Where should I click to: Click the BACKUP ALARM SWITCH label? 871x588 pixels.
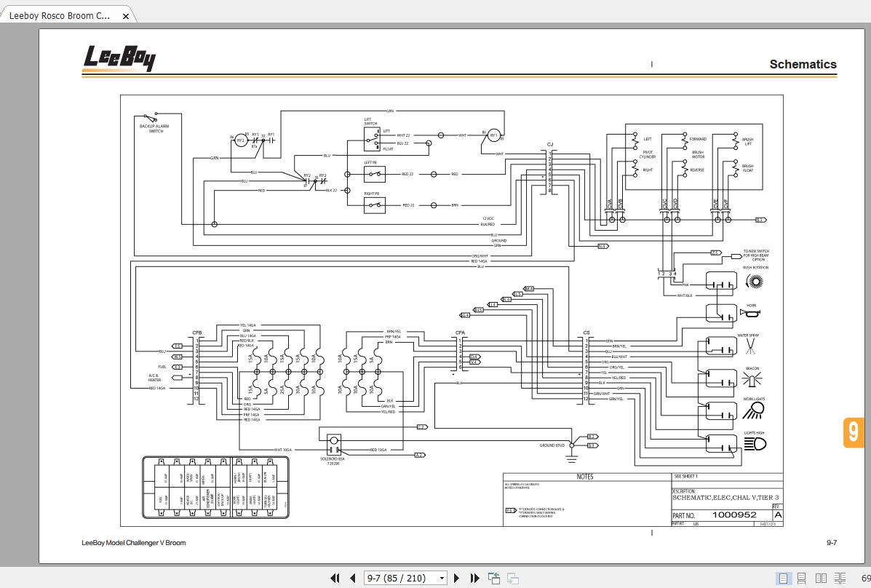(154, 128)
